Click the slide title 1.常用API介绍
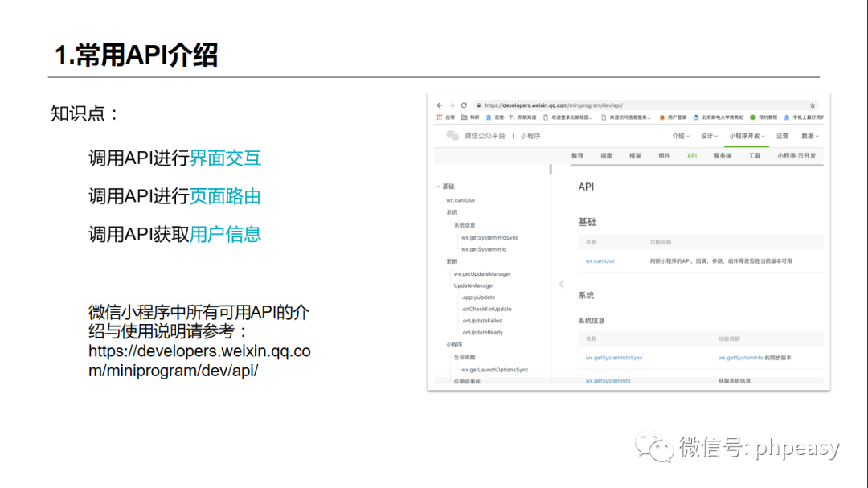The width and height of the screenshot is (868, 488). (136, 55)
